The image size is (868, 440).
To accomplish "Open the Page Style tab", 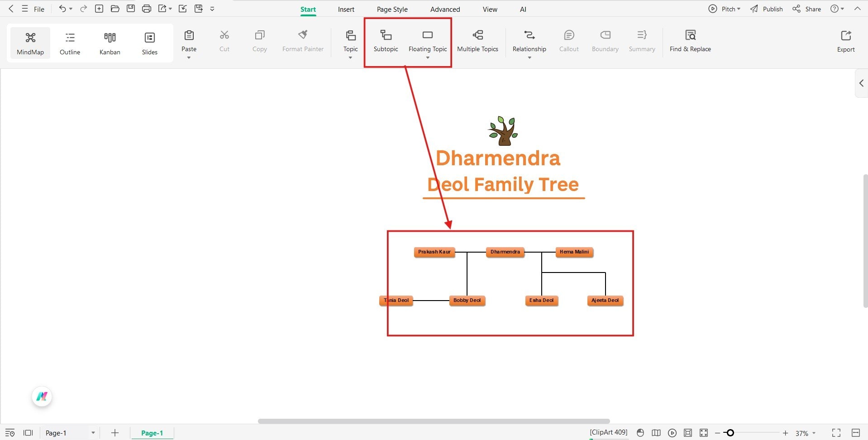I will (392, 9).
